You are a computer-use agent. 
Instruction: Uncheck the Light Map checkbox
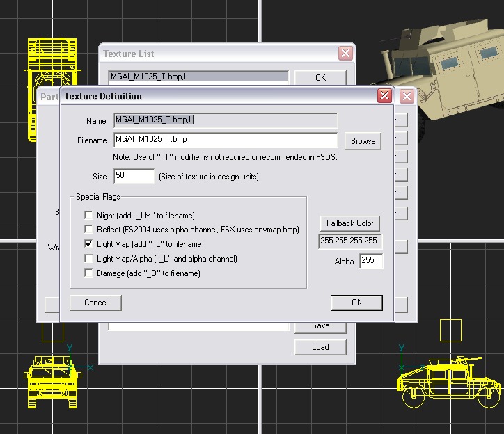coord(88,244)
